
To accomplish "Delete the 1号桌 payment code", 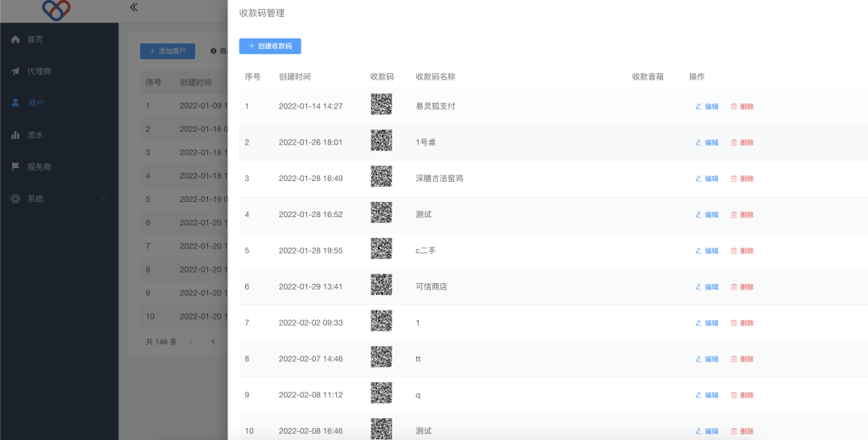I will click(743, 142).
